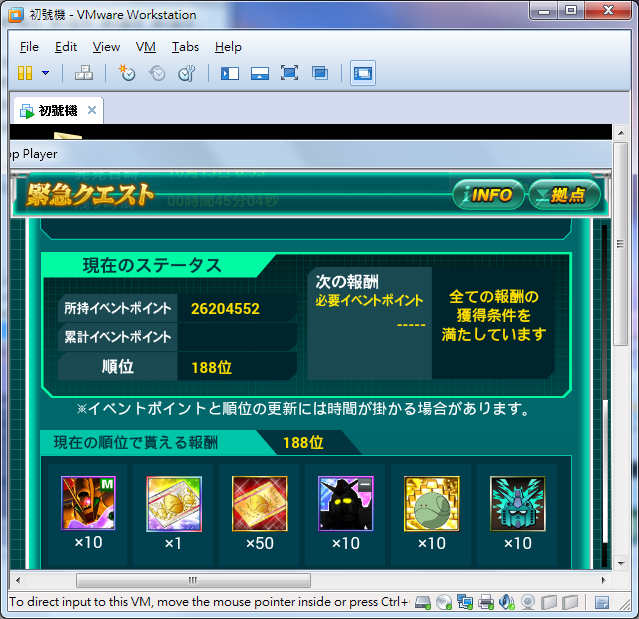This screenshot has width=639, height=619.
Task: Close the 初號機 tab
Action: click(x=92, y=110)
